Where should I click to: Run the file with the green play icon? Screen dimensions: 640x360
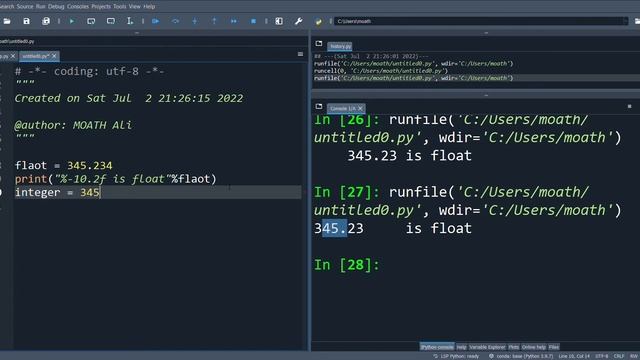pyautogui.click(x=72, y=21)
